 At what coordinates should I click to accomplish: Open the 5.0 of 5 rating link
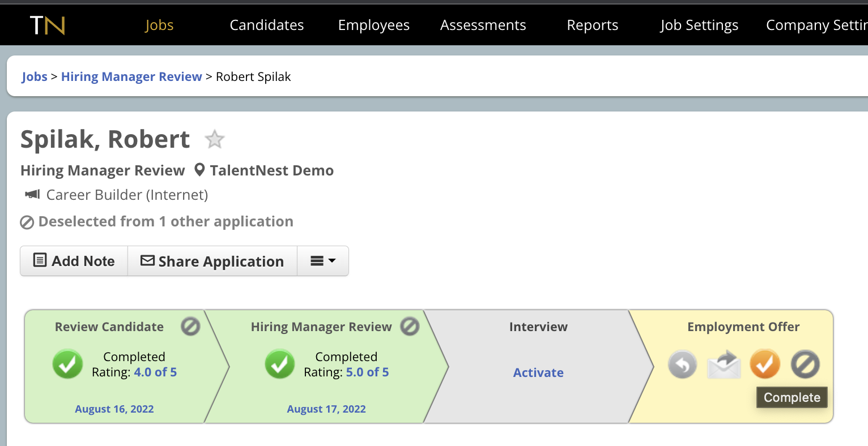point(368,372)
